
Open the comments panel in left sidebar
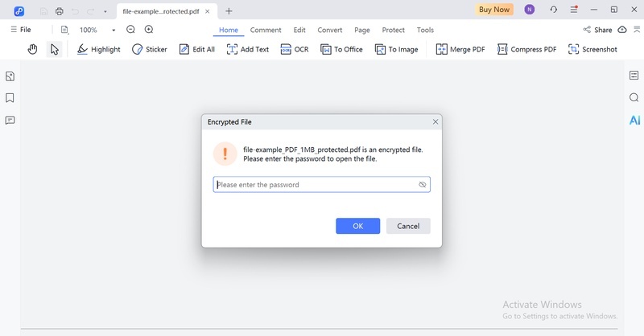pos(10,121)
